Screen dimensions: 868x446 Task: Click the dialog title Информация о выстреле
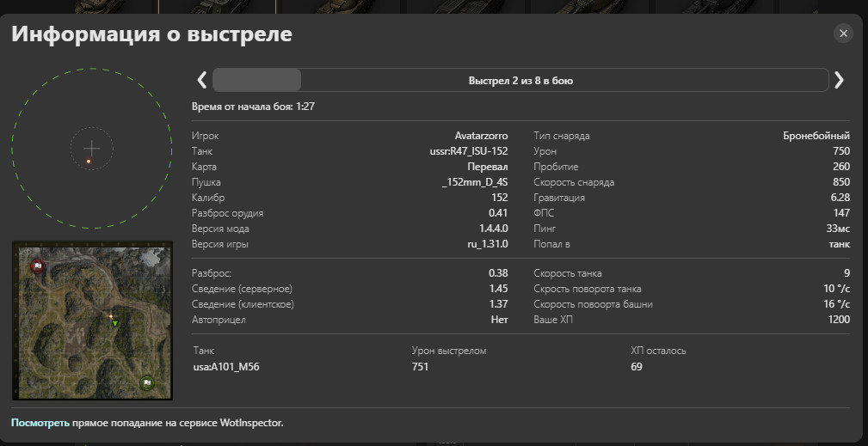(151, 34)
